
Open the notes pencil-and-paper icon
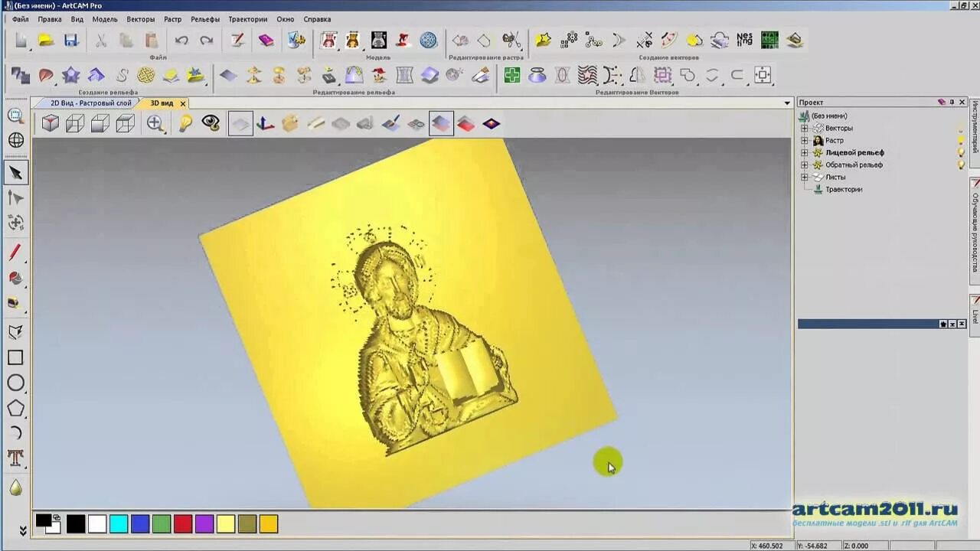click(237, 40)
